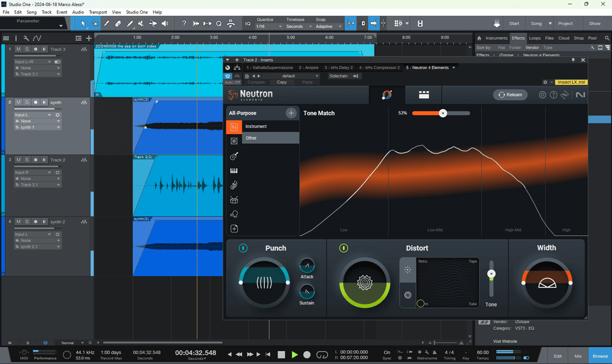Toggle the Punch module power button
Viewport: 612px width, 364px height.
tap(243, 248)
